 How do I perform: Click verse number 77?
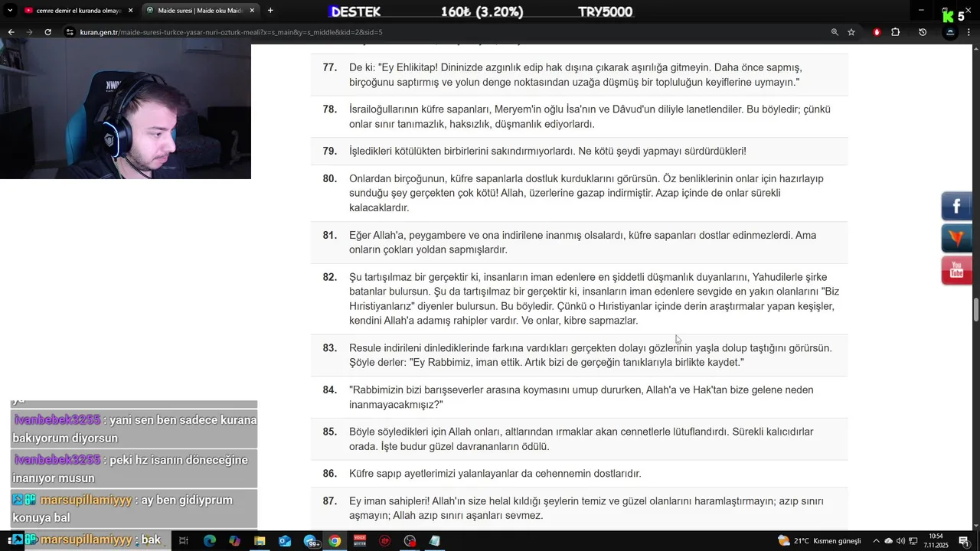click(x=329, y=67)
